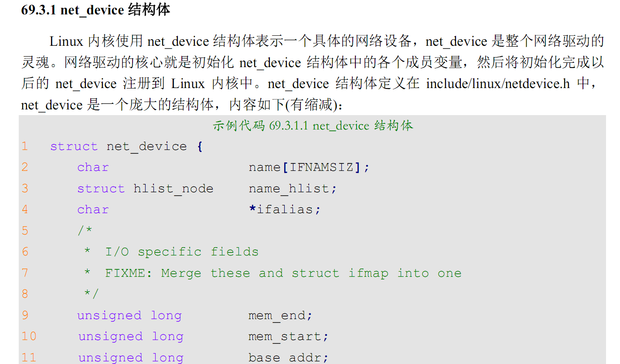
Task: Click the "*ifalias;" member on line 4
Action: pyautogui.click(x=284, y=210)
